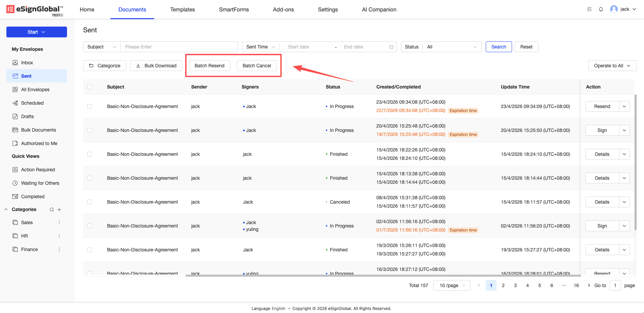Image resolution: width=644 pixels, height=313 pixels.
Task: Switch to the Templates tab
Action: [182, 9]
